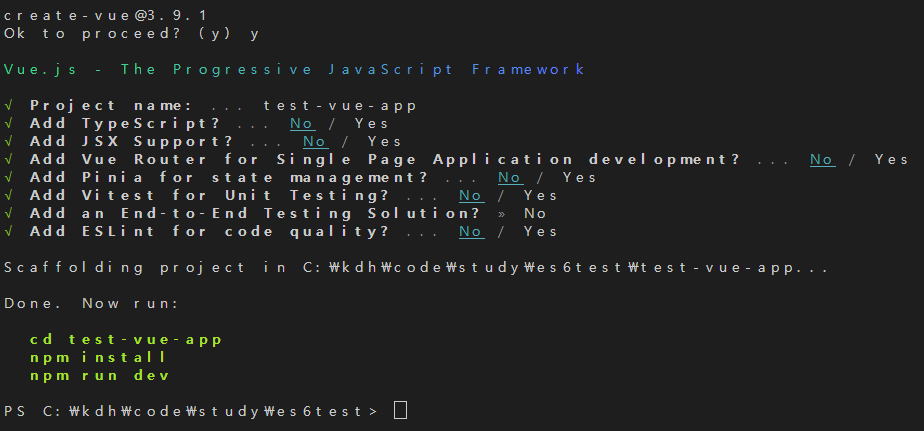
Task: Click 'Yes' on the Vue Router line
Action: pos(892,160)
